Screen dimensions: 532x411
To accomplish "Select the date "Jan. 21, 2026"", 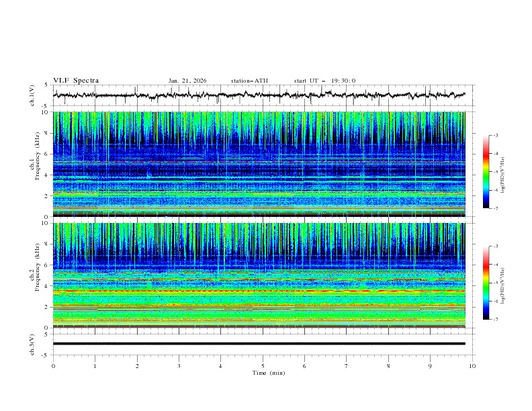I will click(x=187, y=81).
